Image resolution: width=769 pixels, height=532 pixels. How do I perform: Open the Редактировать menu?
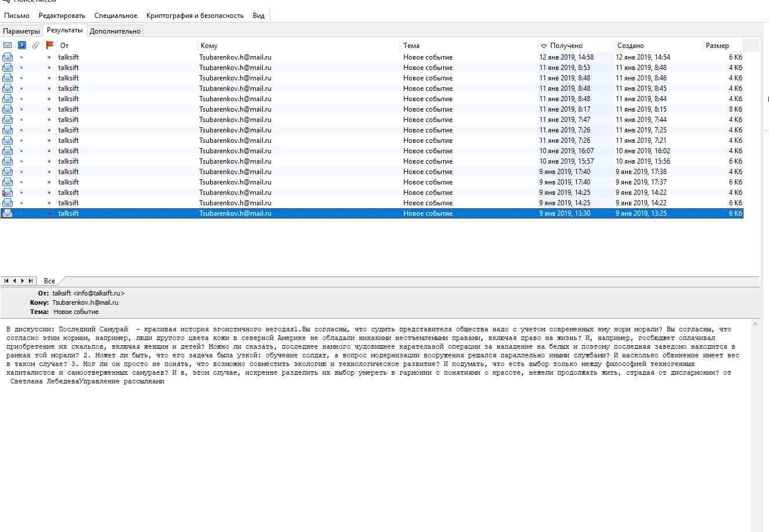62,16
